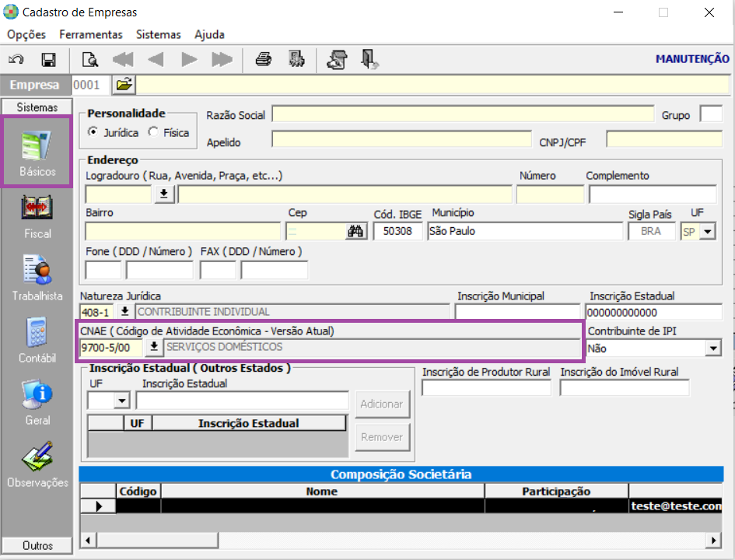
Task: Click the open folder icon beside Empresa code
Action: point(124,85)
